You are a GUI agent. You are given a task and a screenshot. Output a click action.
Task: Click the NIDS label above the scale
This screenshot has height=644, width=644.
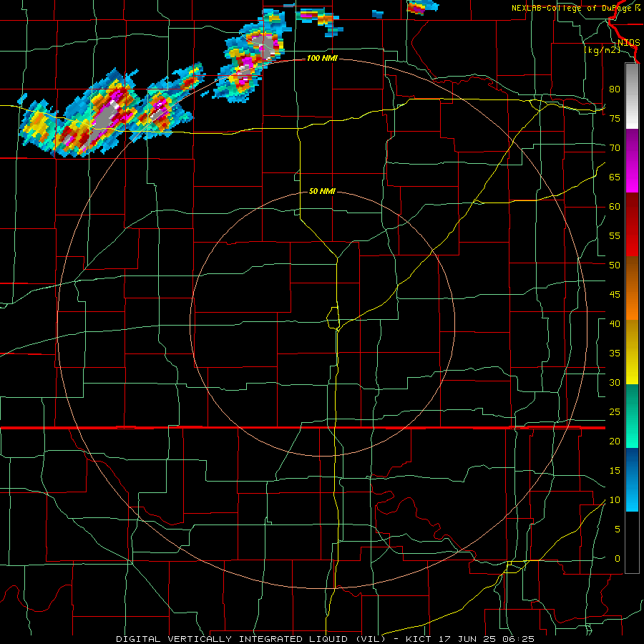point(628,43)
